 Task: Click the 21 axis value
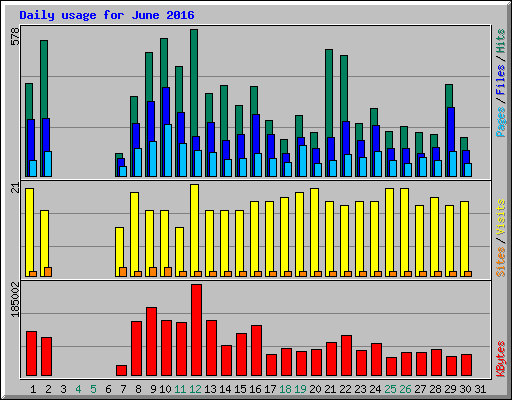pos(15,188)
